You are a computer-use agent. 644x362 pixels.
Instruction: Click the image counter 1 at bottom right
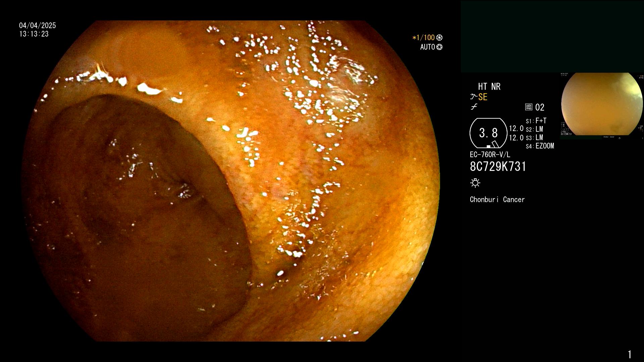click(630, 354)
